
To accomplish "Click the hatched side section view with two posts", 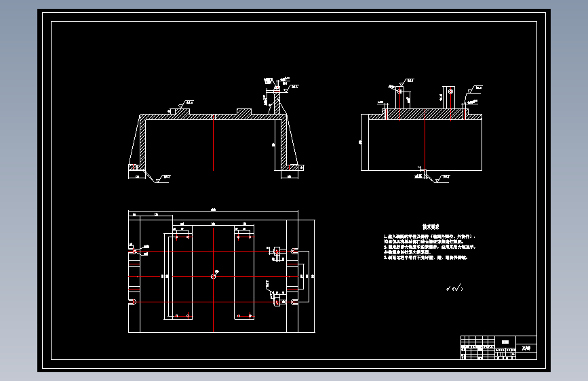I will 422,131.
